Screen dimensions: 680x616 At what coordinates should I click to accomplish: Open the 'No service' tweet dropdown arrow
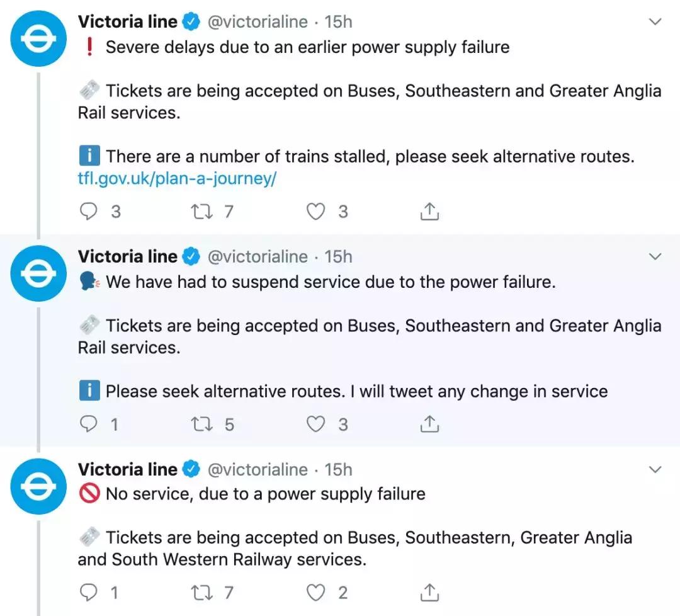coord(655,470)
